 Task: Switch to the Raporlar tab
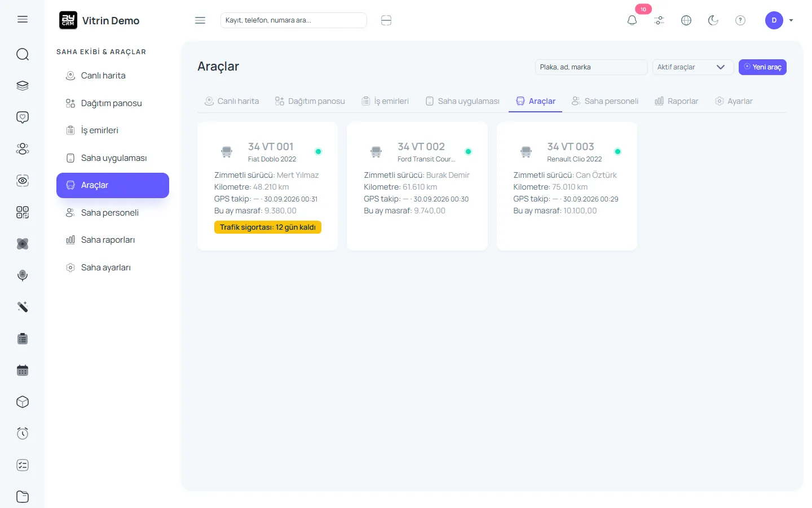677,101
